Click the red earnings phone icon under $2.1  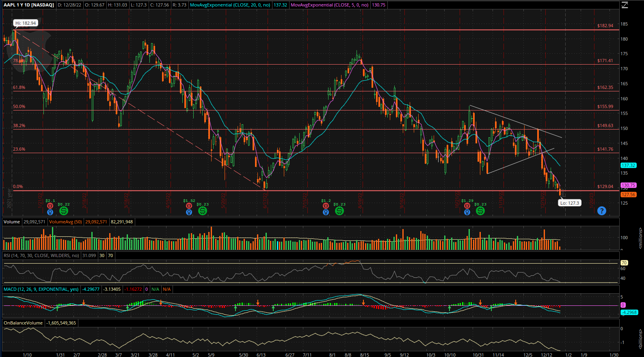[x=50, y=206]
